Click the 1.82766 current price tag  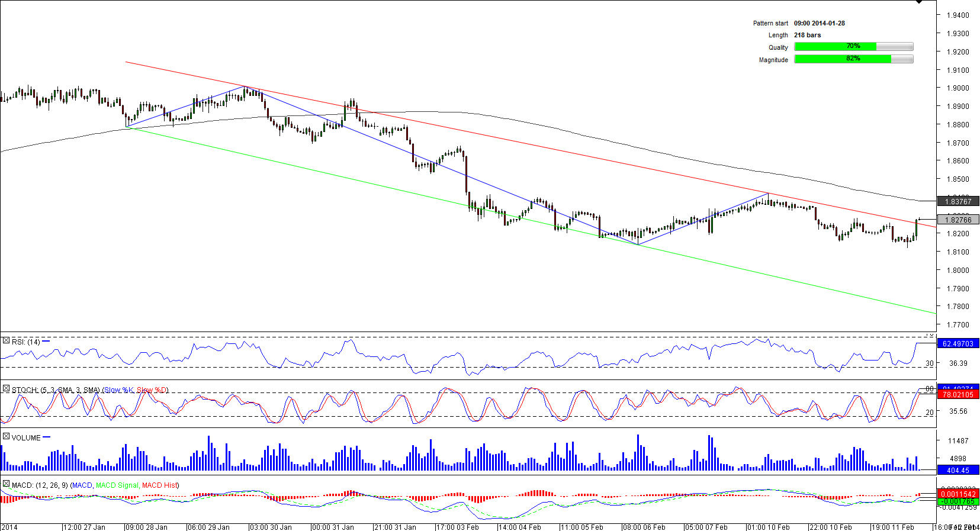tap(958, 220)
